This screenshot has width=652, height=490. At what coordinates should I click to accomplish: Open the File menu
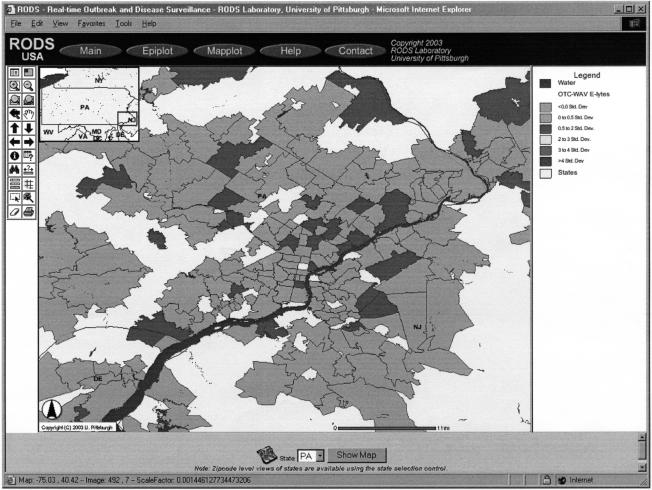[x=16, y=24]
